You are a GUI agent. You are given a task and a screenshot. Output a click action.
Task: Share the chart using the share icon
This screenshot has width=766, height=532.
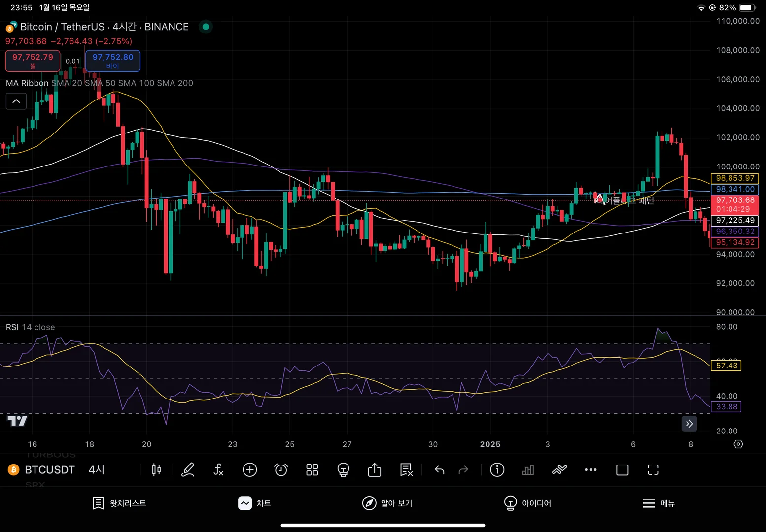375,470
